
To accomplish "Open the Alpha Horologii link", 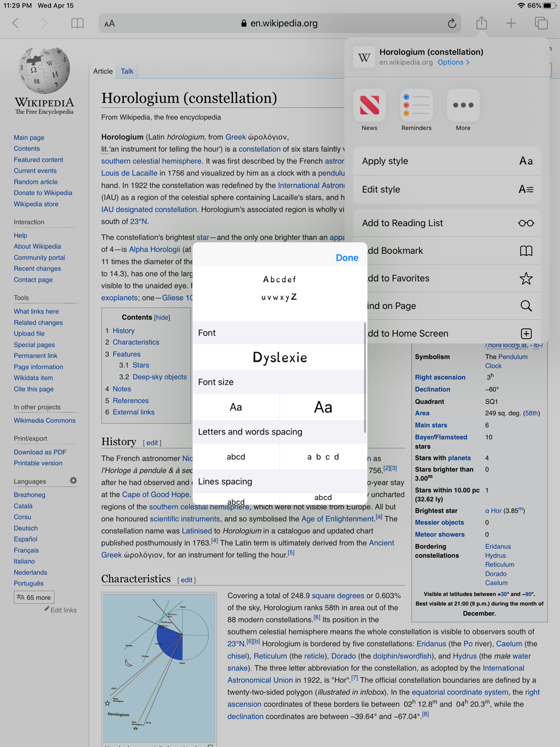I will (x=155, y=249).
